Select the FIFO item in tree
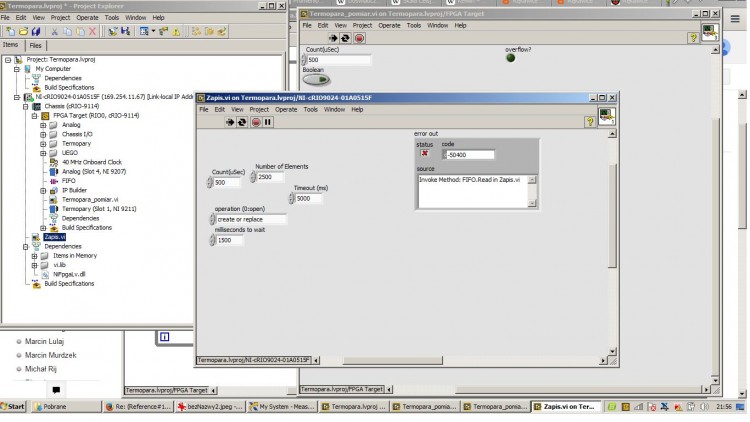Screen dimensions: 750x422 (68, 181)
